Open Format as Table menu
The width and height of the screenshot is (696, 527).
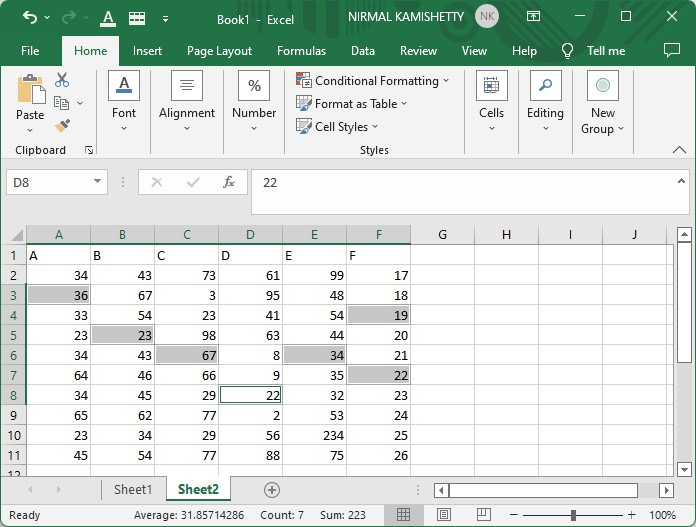[352, 104]
